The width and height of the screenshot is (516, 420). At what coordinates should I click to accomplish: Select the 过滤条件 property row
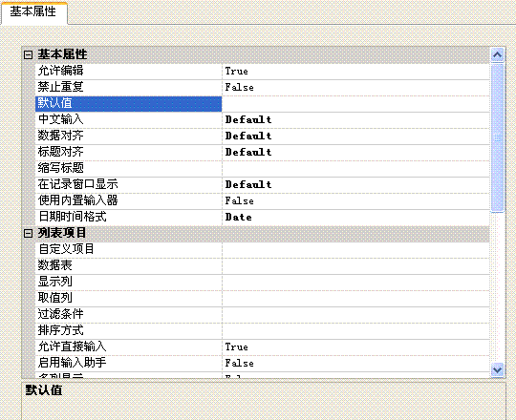[262, 314]
